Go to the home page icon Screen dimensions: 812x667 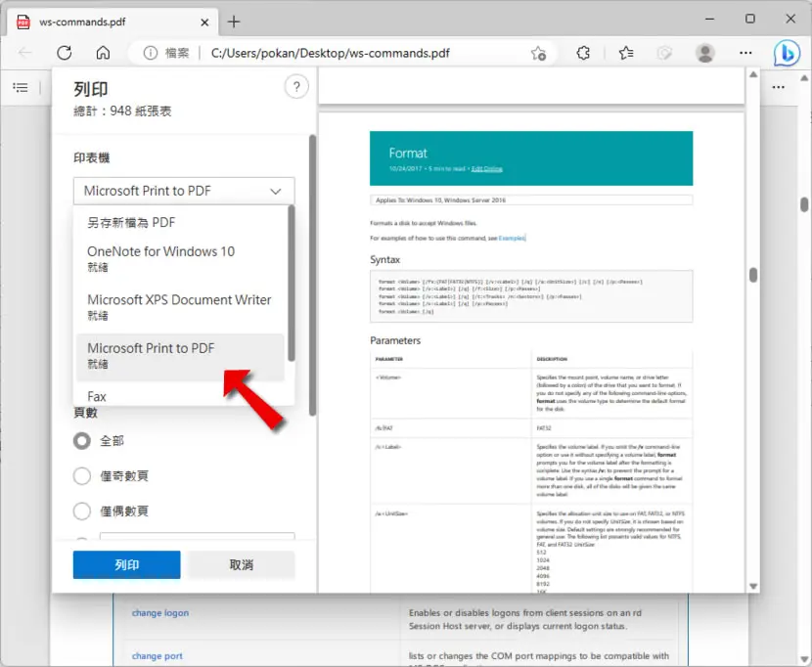click(x=103, y=53)
